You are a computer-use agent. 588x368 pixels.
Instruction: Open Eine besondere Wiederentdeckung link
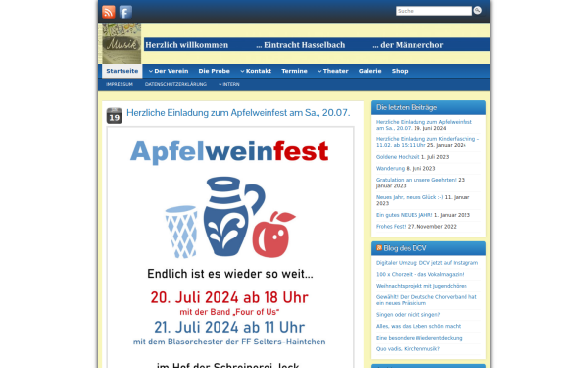point(418,338)
